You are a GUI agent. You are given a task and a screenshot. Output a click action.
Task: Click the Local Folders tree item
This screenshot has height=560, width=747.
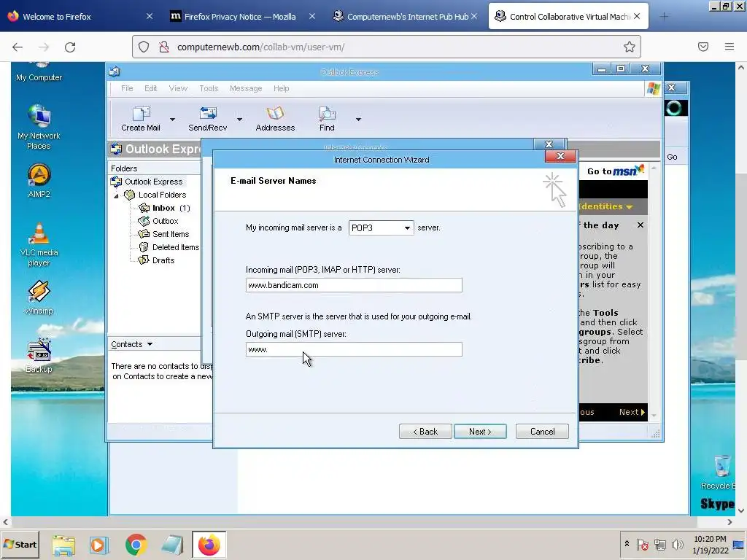(x=155, y=195)
